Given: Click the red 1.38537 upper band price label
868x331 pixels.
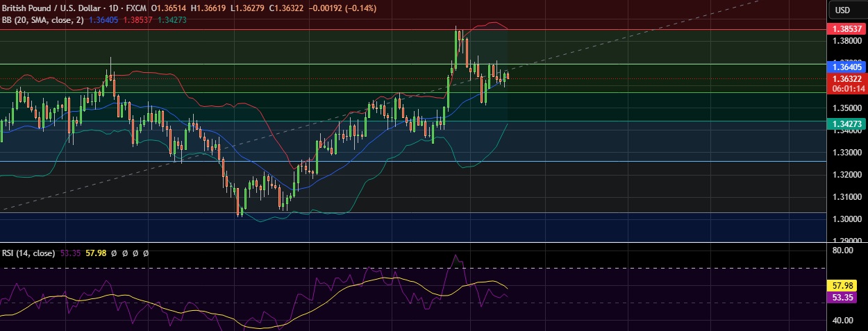Looking at the screenshot, I should 846,29.
